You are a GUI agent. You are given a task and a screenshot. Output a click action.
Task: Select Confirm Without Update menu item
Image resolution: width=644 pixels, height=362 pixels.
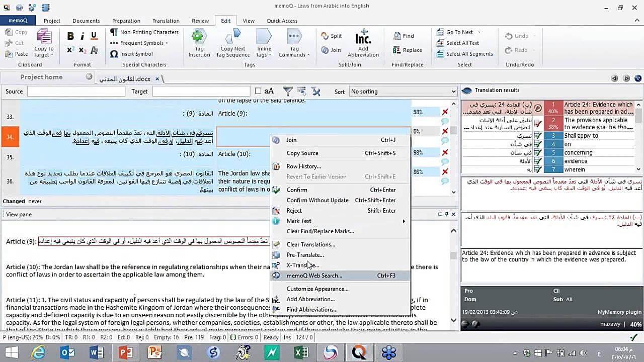(340, 200)
